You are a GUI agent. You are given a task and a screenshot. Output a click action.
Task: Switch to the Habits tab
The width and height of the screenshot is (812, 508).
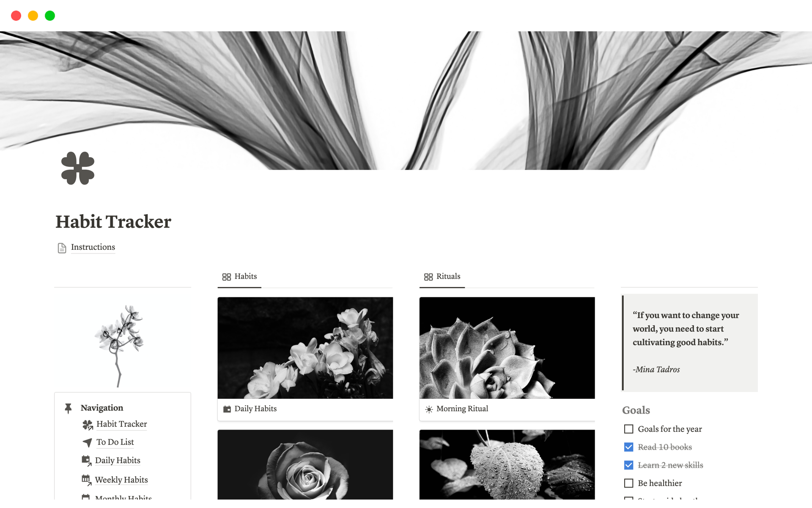point(244,276)
